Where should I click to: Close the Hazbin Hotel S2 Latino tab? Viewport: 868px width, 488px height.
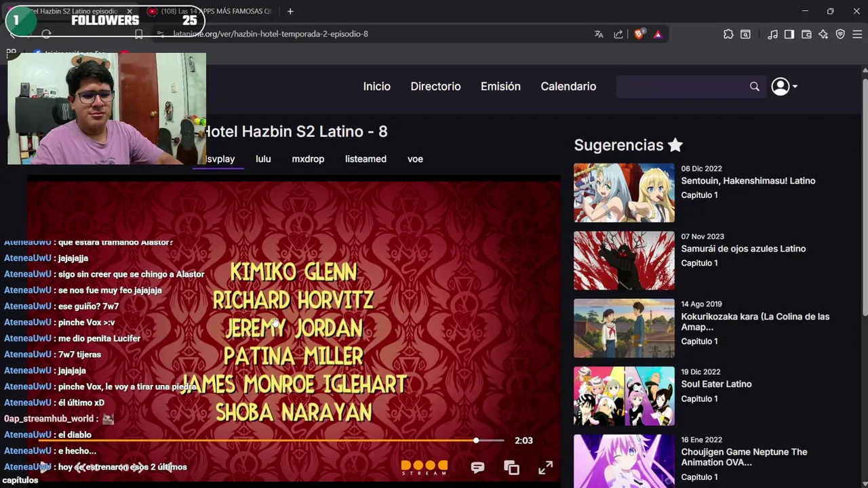tap(130, 12)
